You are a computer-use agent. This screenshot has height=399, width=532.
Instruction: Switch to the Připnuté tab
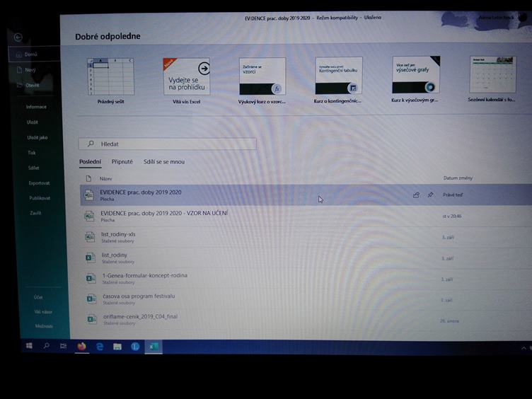tap(122, 162)
